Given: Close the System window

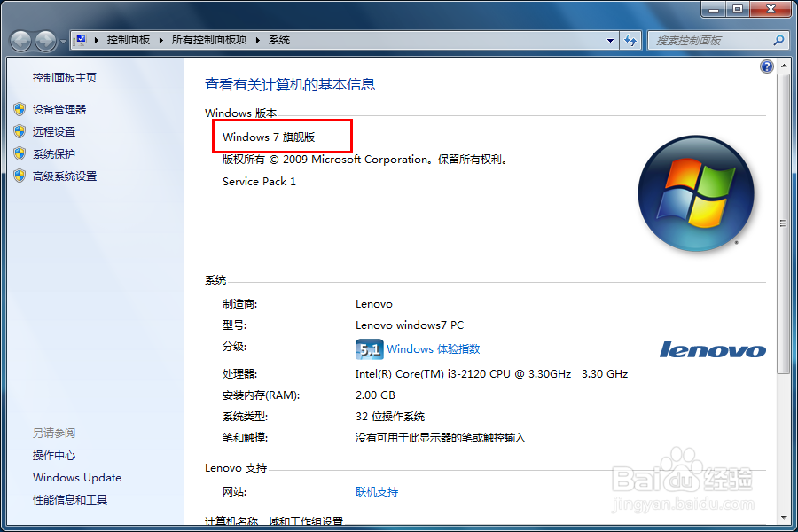Looking at the screenshot, I should click(x=771, y=9).
